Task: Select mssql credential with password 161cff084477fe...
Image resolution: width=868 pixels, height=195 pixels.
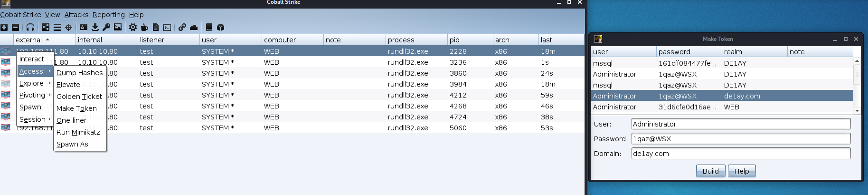Action: point(722,63)
